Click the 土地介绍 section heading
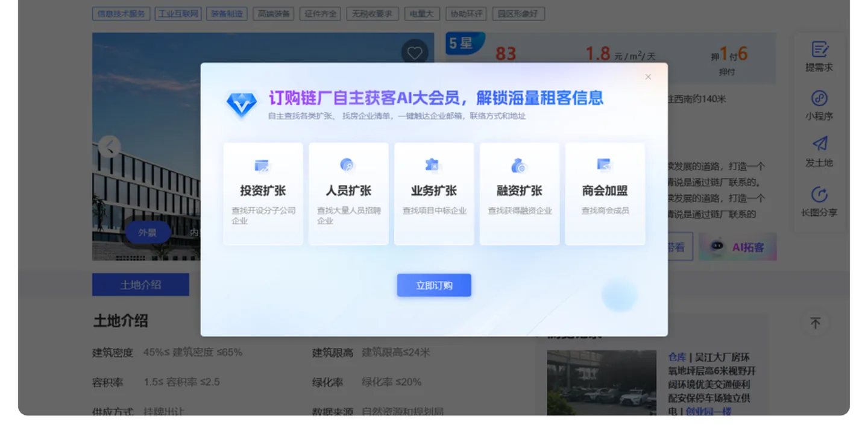The image size is (868, 445). click(x=121, y=321)
